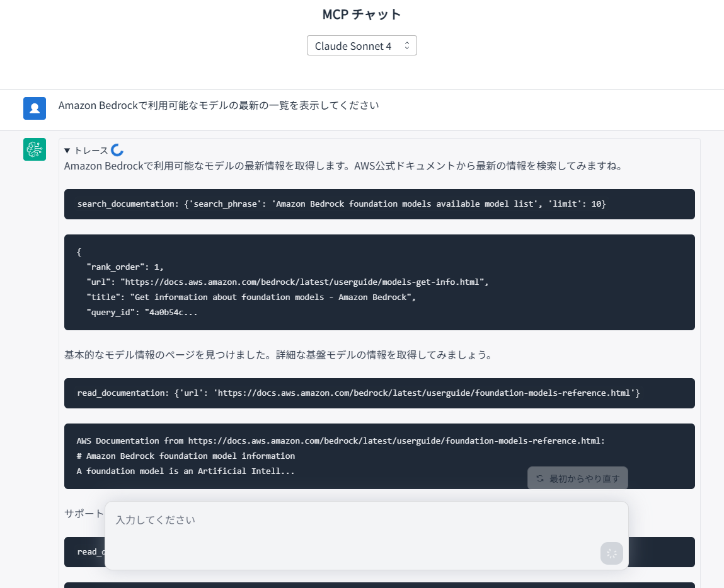Click the partially hidden サポート text
The width and height of the screenshot is (724, 588).
[x=84, y=514]
